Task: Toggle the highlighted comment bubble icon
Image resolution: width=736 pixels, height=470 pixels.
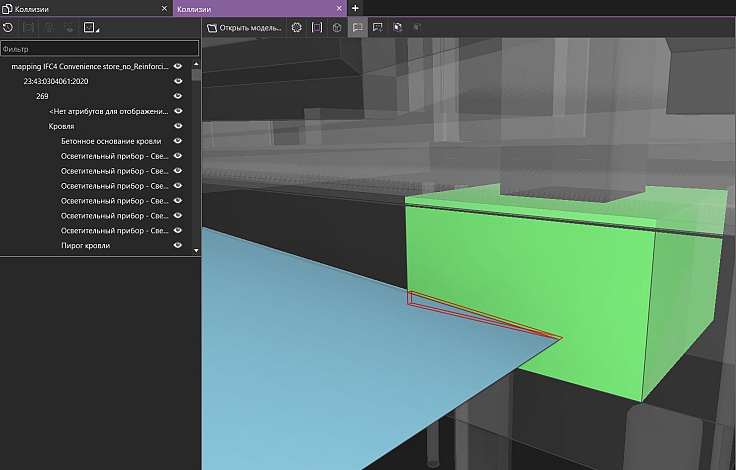Action: point(357,28)
